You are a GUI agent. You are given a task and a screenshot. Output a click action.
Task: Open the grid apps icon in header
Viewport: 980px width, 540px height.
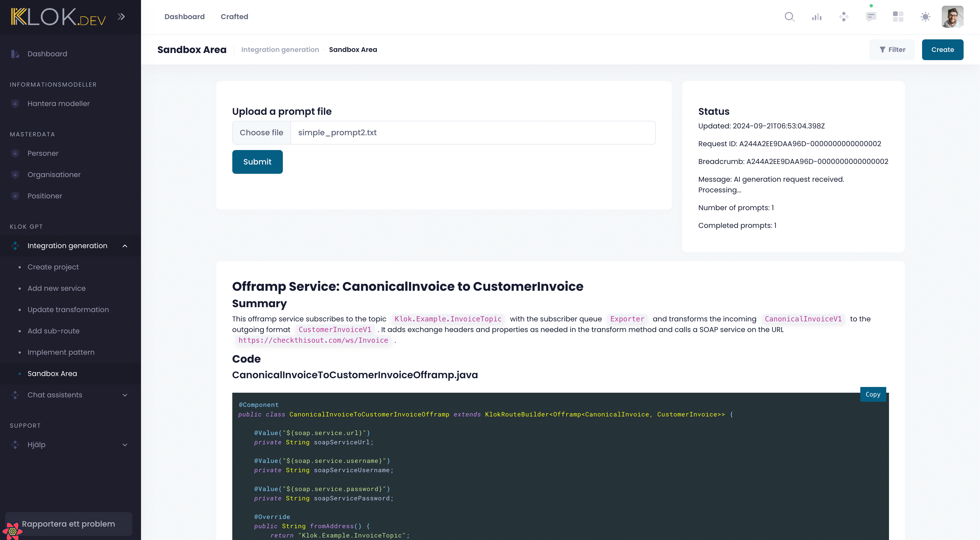(x=898, y=17)
